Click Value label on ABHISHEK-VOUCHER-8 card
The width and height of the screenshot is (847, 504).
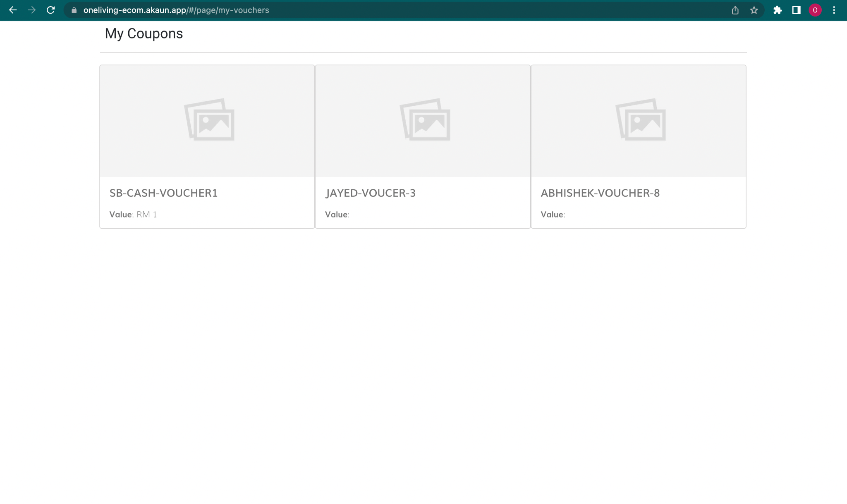pos(552,215)
